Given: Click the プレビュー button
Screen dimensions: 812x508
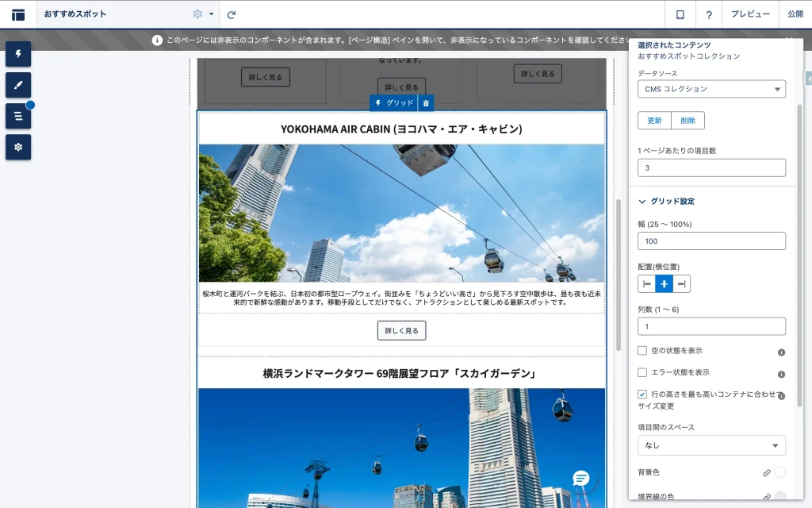Looking at the screenshot, I should (750, 14).
